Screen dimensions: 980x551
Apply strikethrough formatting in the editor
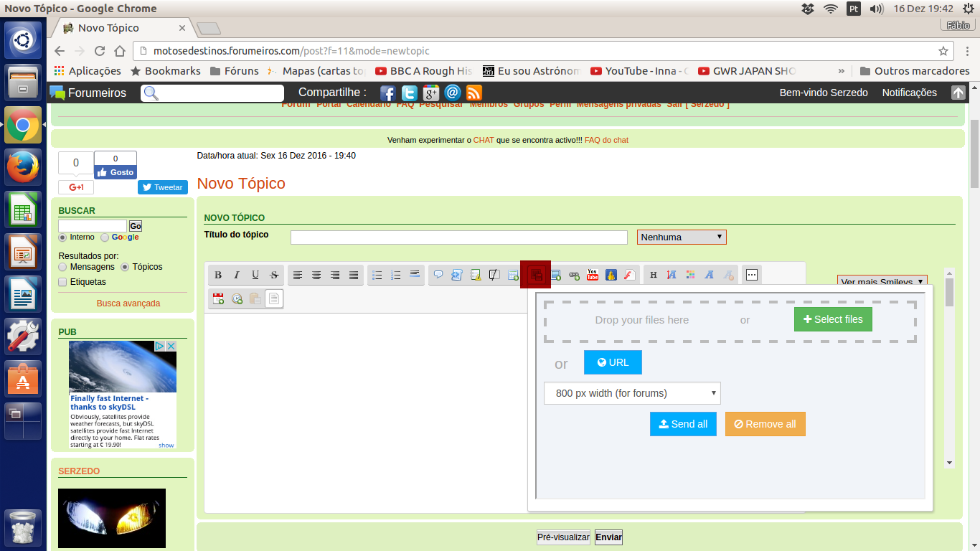click(274, 275)
